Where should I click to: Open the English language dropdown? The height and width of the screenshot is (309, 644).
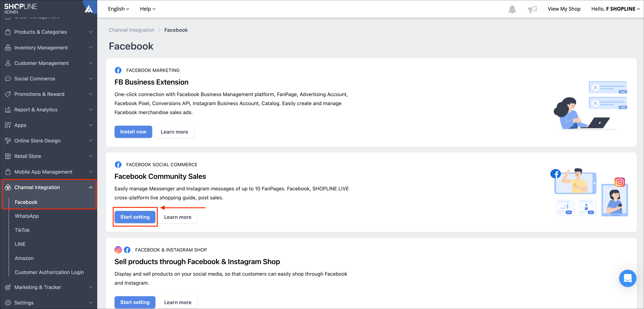click(118, 9)
